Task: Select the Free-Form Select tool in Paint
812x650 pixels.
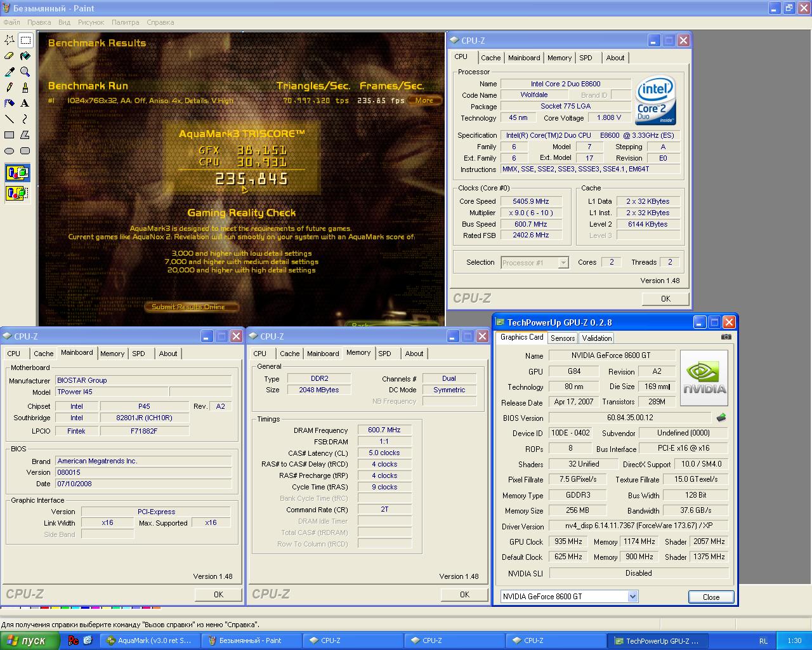Action: pos(10,40)
